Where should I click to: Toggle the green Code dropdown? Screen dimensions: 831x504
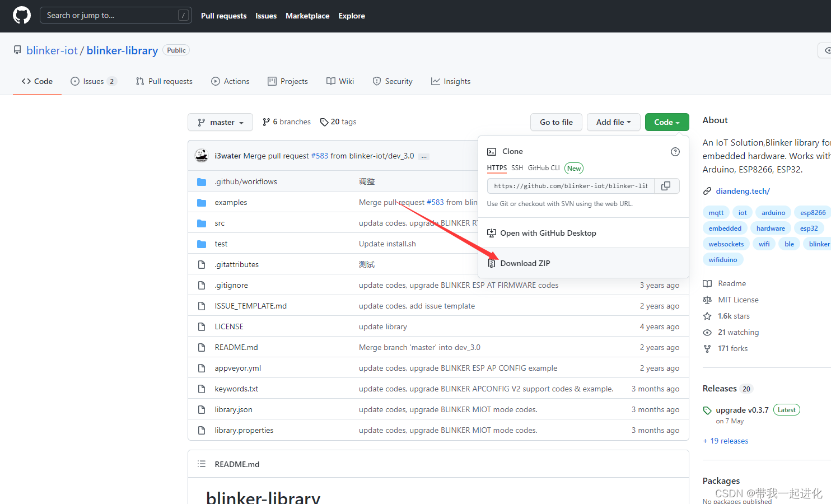(667, 122)
